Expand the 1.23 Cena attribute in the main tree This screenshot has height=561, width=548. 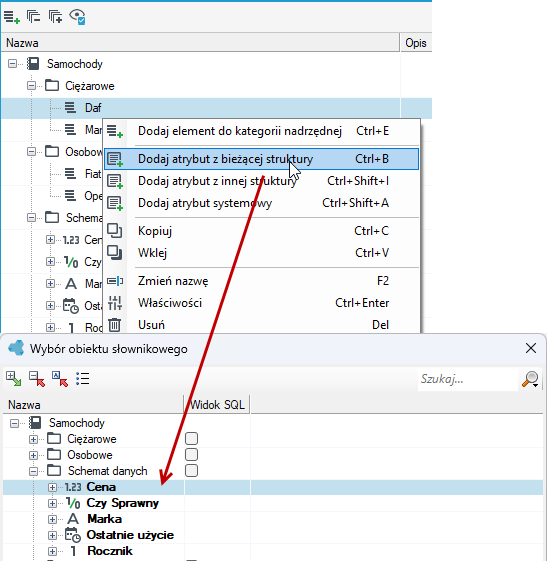tap(50, 239)
